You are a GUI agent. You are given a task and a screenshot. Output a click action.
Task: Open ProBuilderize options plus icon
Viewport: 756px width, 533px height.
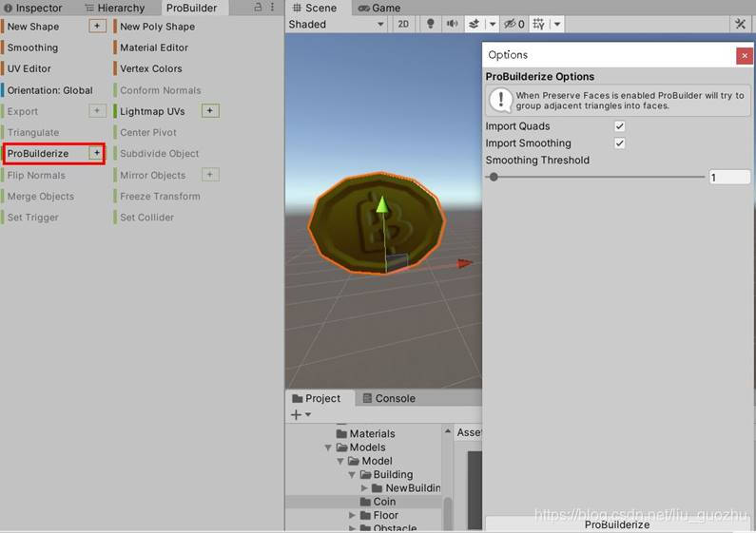(x=96, y=153)
